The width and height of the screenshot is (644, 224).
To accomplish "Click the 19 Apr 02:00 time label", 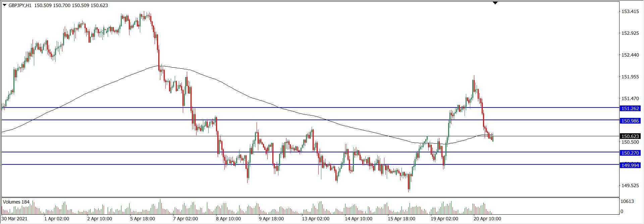I will [444, 219].
